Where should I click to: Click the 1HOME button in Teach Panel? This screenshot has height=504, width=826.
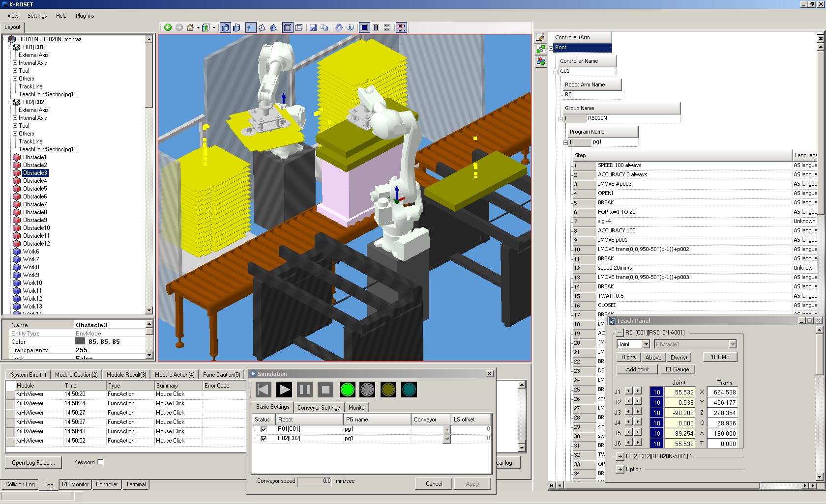point(720,357)
